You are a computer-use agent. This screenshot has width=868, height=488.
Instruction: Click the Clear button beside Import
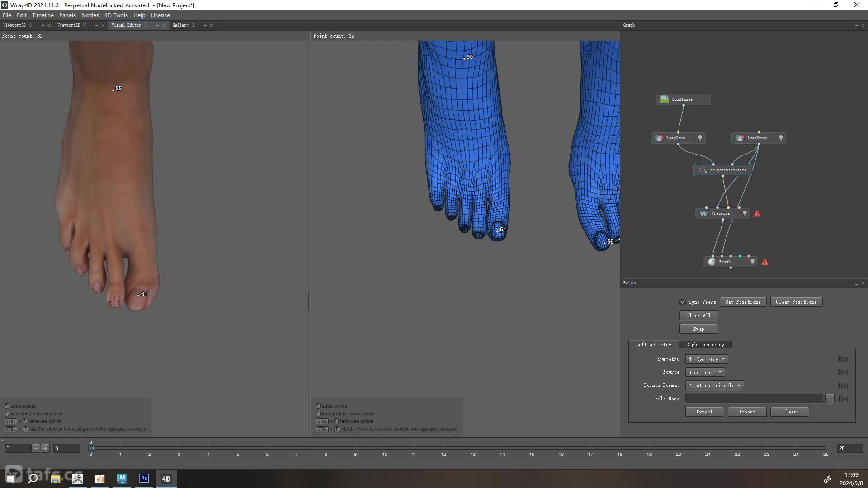coord(789,412)
